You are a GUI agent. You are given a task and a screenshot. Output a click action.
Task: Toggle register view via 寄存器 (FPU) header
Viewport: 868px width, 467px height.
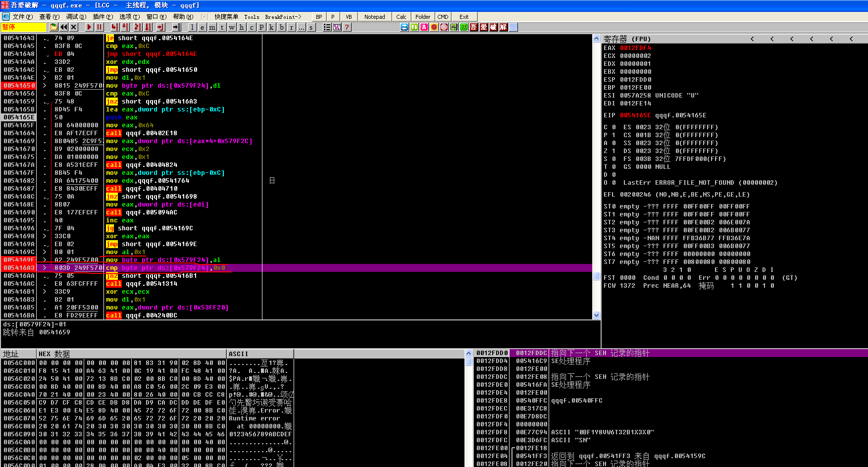pos(627,39)
